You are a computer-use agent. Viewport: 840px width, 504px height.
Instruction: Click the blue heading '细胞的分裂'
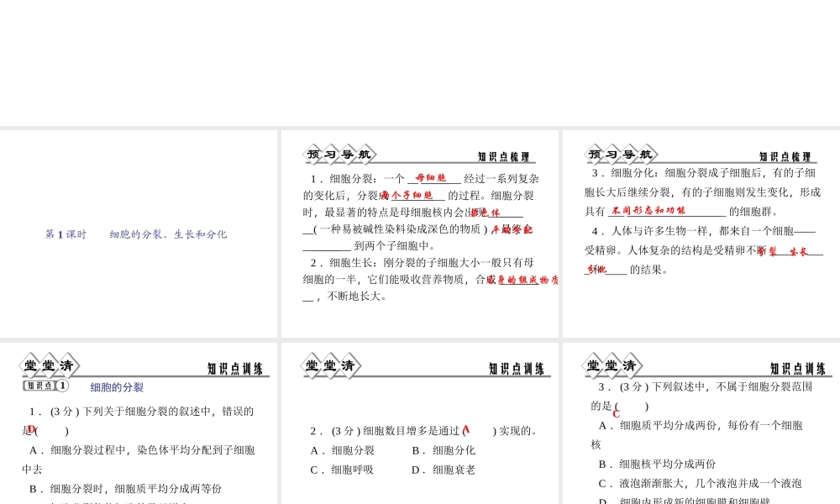tap(117, 387)
